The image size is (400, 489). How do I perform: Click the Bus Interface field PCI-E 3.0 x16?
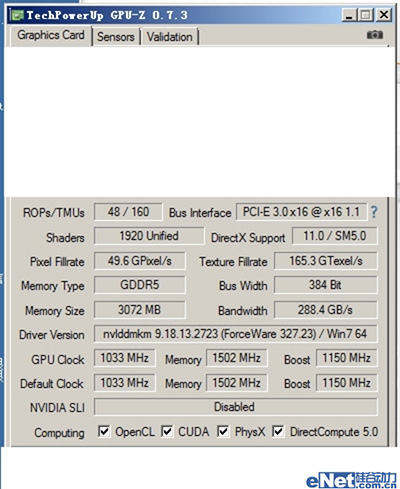click(x=301, y=212)
